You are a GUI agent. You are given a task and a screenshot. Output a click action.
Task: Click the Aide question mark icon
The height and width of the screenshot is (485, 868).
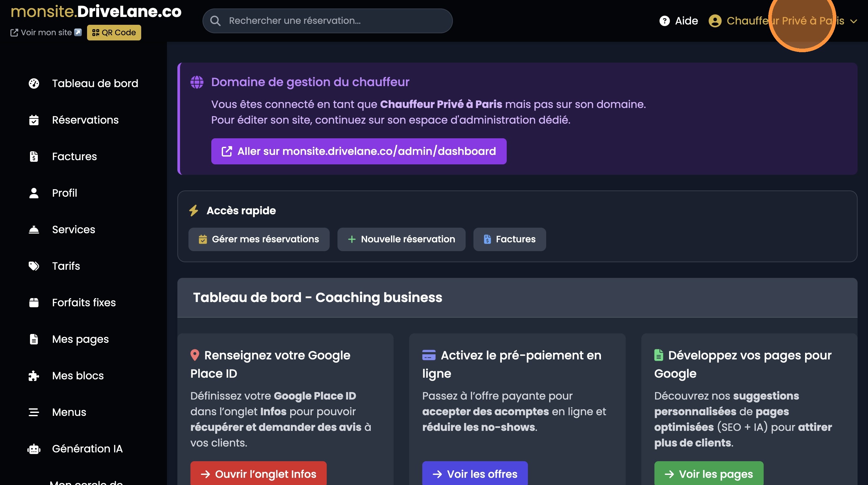tap(664, 21)
